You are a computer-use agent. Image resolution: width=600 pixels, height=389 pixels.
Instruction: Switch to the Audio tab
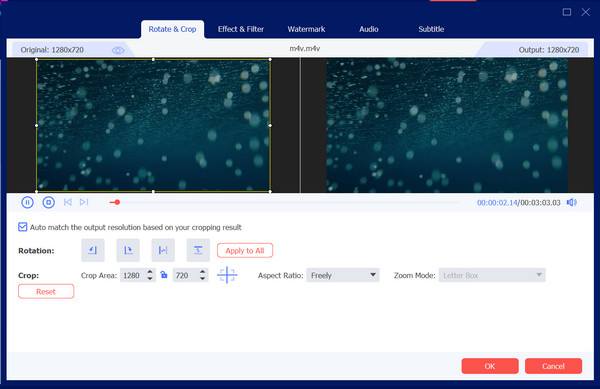pyautogui.click(x=368, y=29)
